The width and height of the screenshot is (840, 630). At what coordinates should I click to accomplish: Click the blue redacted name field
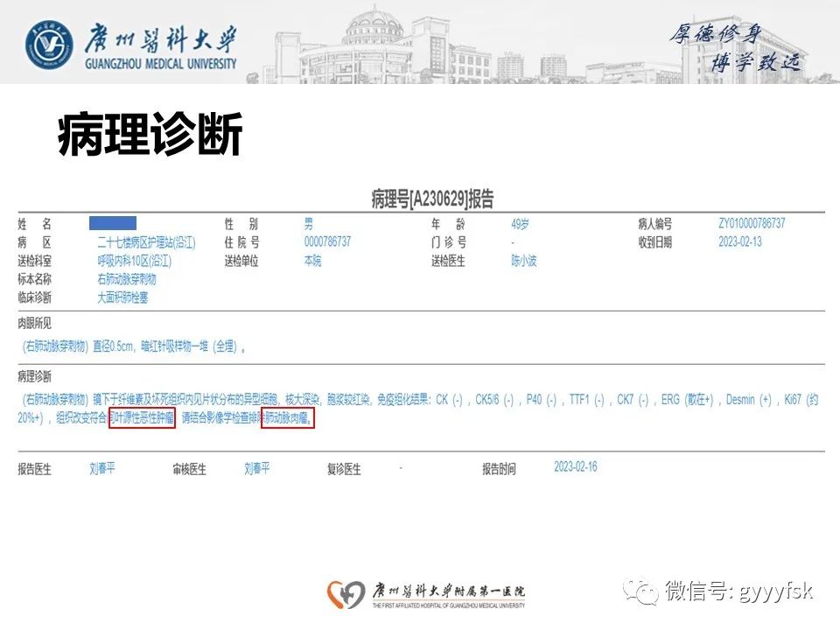[113, 223]
